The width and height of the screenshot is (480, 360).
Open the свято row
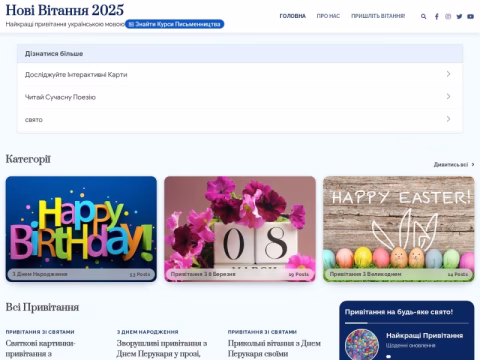240,120
